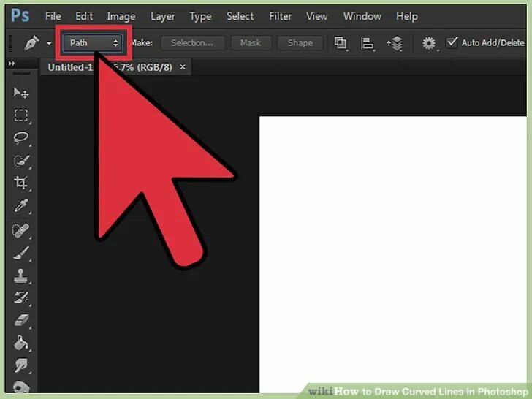532x399 pixels.
Task: Toggle the Auto Add/Delete checkbox
Action: click(x=452, y=42)
